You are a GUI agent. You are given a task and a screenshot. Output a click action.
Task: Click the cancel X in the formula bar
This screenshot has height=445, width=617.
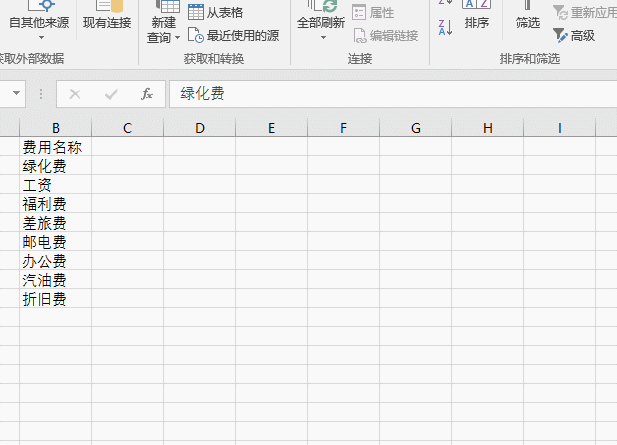pos(75,94)
